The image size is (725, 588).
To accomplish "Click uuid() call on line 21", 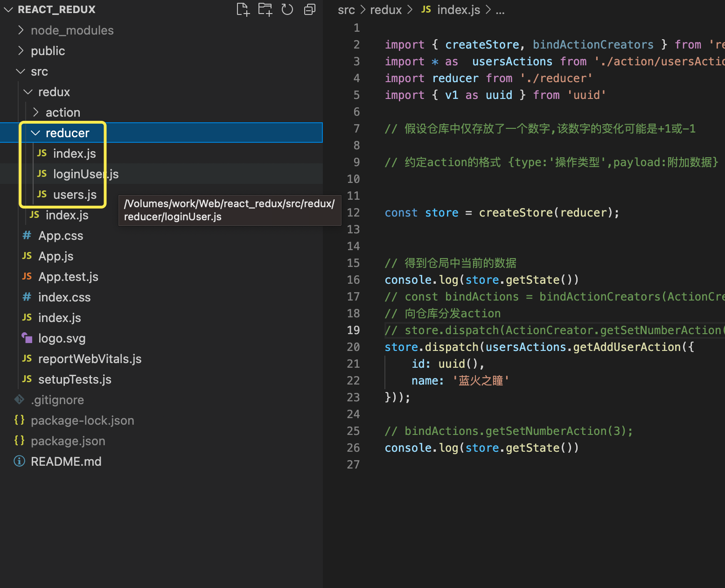I will pos(458,364).
